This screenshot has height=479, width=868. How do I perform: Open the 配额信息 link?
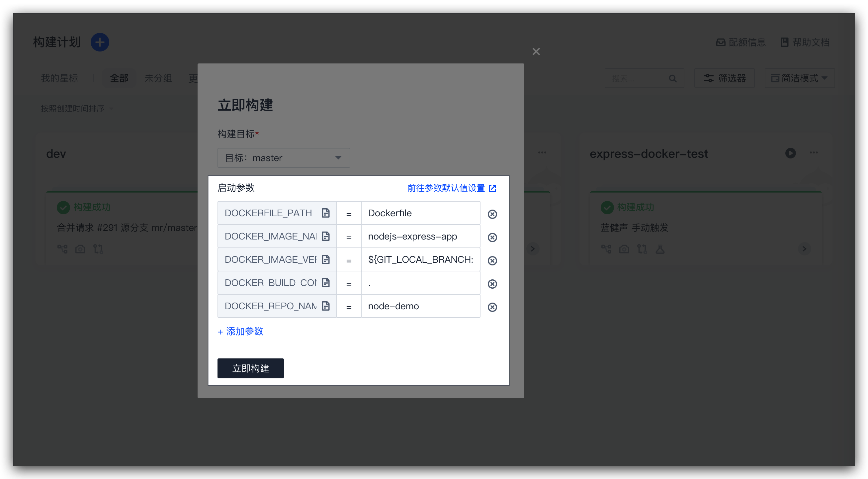click(x=740, y=42)
